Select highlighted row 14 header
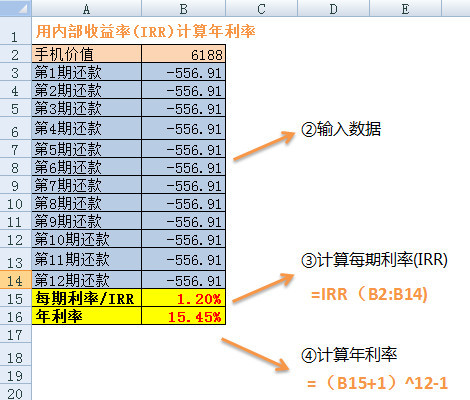 pyautogui.click(x=16, y=279)
